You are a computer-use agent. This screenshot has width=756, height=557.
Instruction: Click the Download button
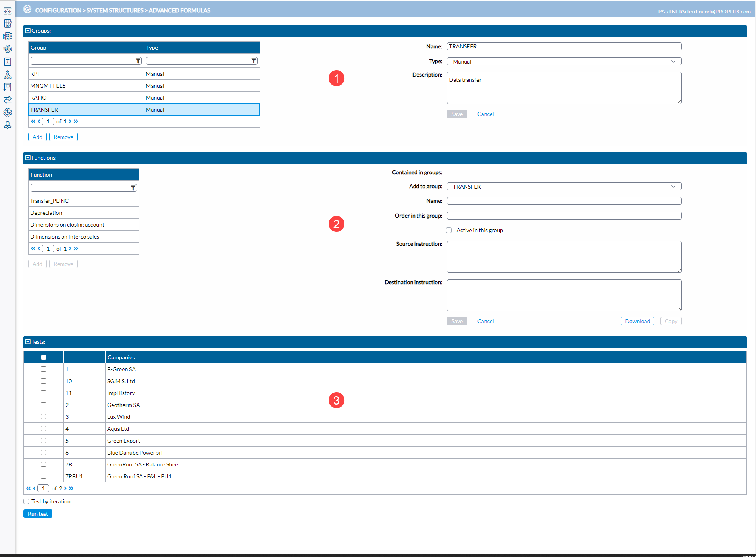pyautogui.click(x=637, y=321)
